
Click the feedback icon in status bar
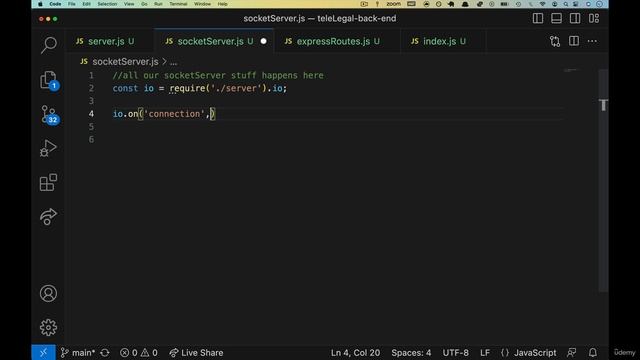(571, 353)
